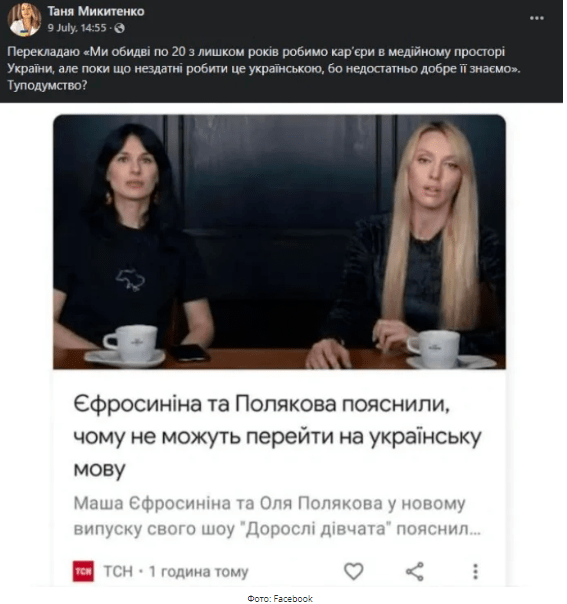Click the 9 July 14:55 timestamp
Image resolution: width=567 pixels, height=604 pixels.
77,28
